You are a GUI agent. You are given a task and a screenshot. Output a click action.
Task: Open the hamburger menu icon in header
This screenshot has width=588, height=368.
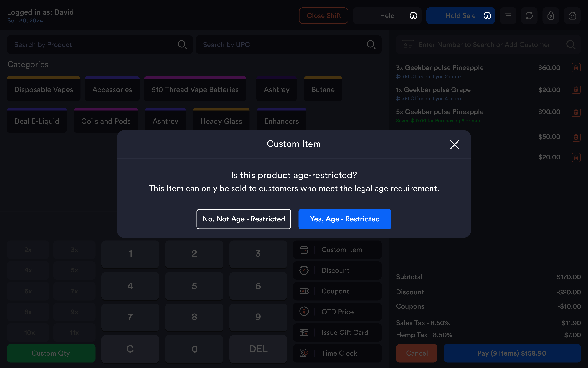click(x=508, y=16)
